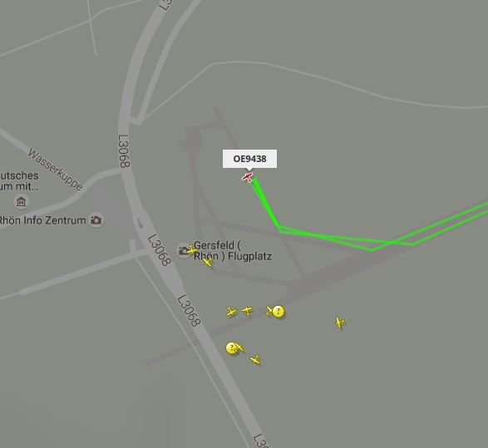Select yellow aircraft under the word Rhön
The width and height of the screenshot is (488, 448).
point(208,262)
